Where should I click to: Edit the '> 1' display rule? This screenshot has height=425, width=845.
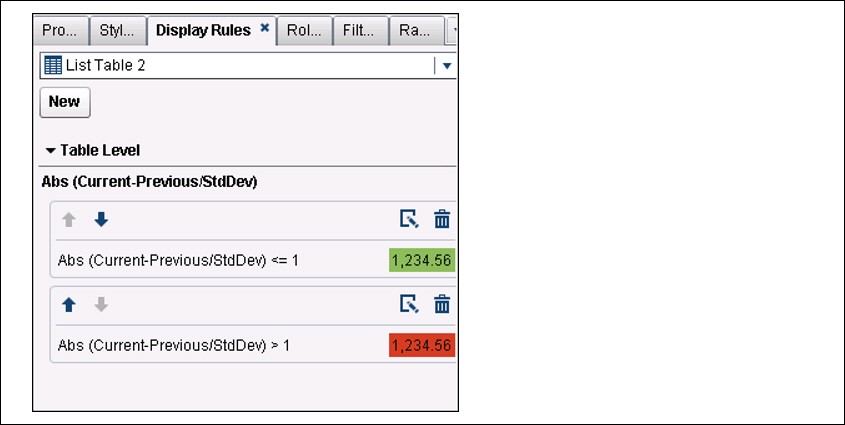(408, 304)
